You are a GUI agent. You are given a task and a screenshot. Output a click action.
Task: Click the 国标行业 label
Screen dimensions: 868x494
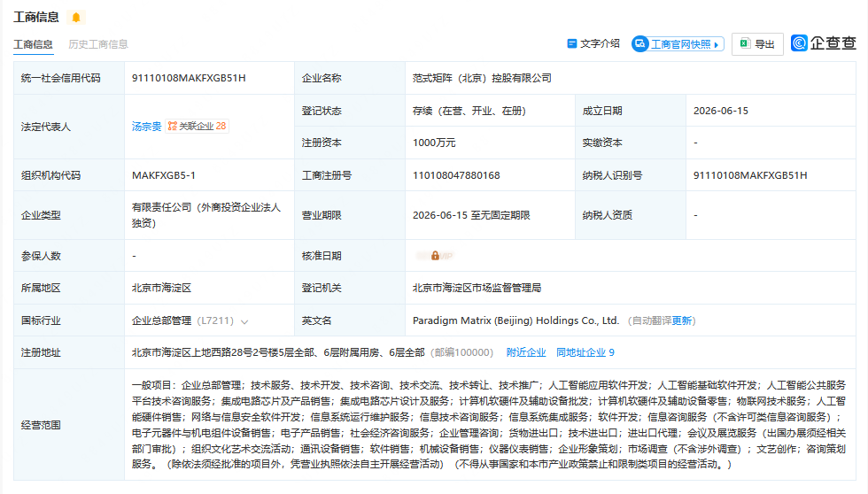tap(41, 320)
